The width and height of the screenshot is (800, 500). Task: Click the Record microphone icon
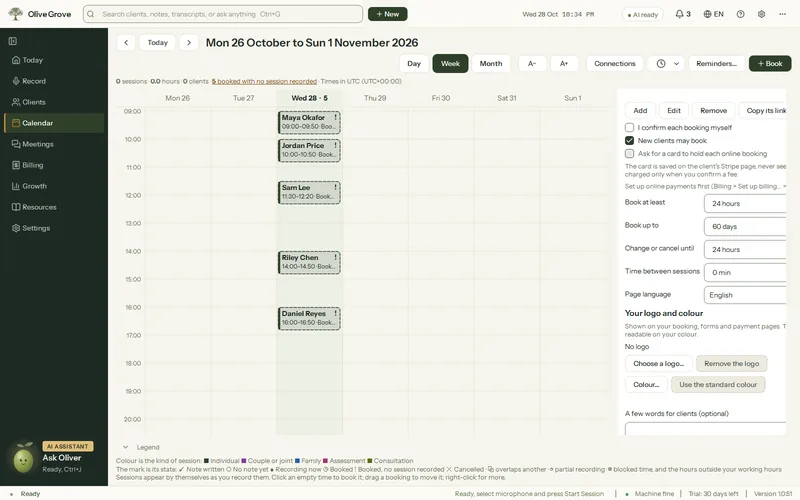coord(16,81)
